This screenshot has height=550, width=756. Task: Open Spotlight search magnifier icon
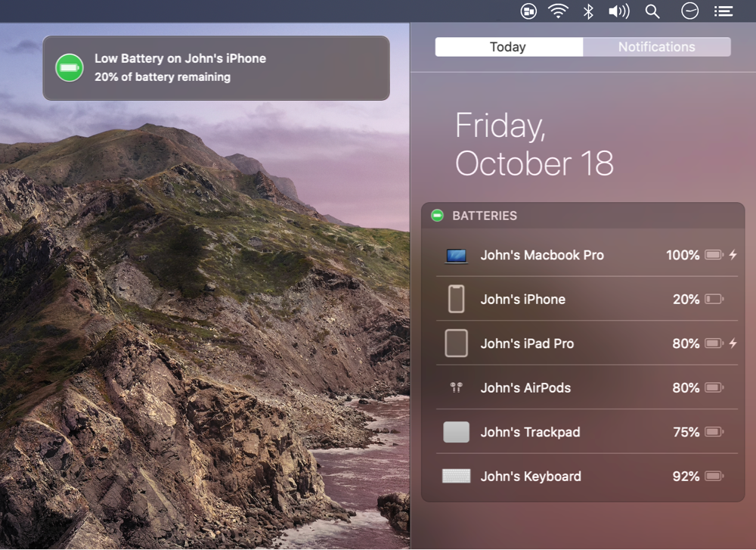coord(652,11)
